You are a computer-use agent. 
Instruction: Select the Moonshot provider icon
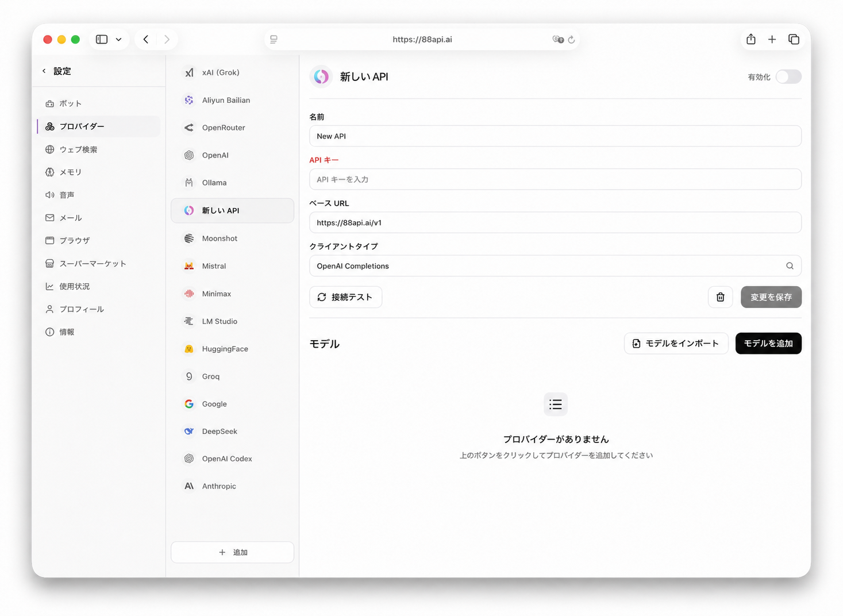pos(189,238)
